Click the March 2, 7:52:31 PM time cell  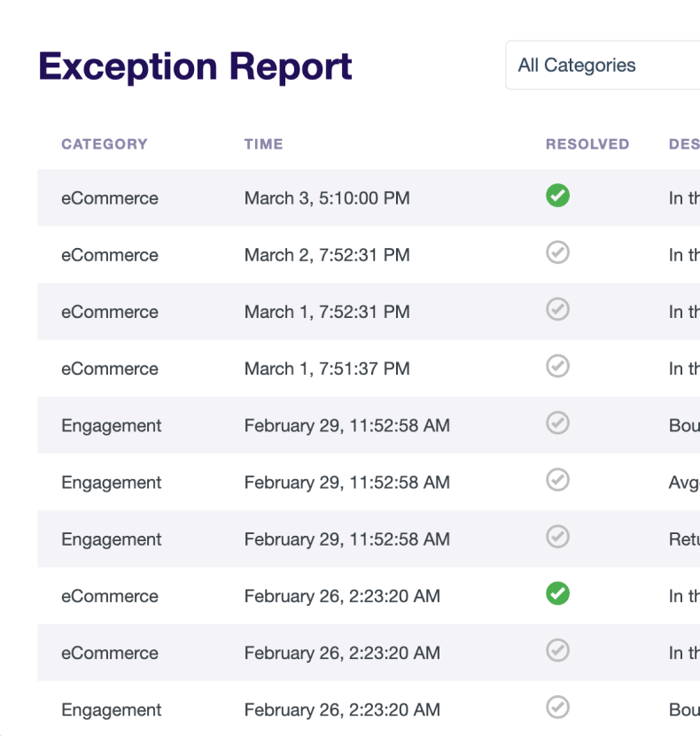click(327, 255)
